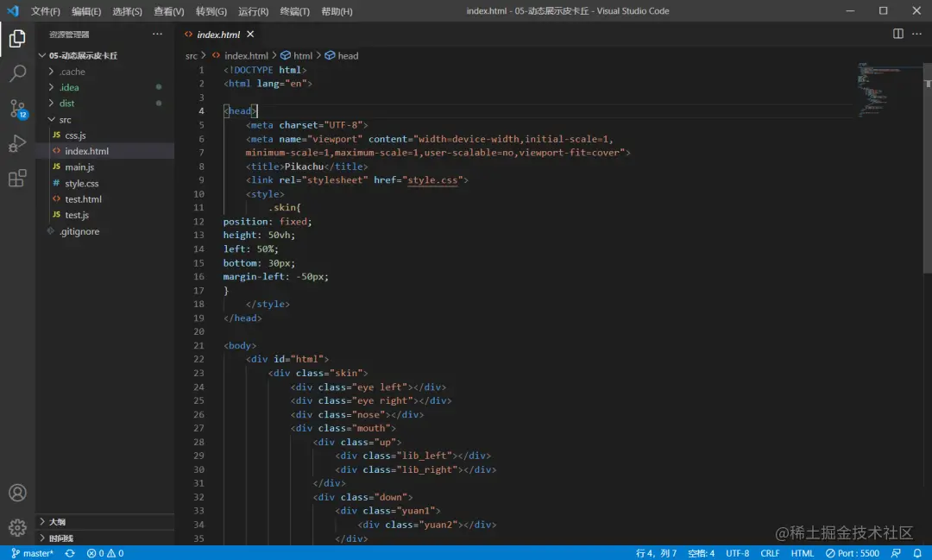Open style.css in the explorer
Screen dimensions: 932x560
81,183
